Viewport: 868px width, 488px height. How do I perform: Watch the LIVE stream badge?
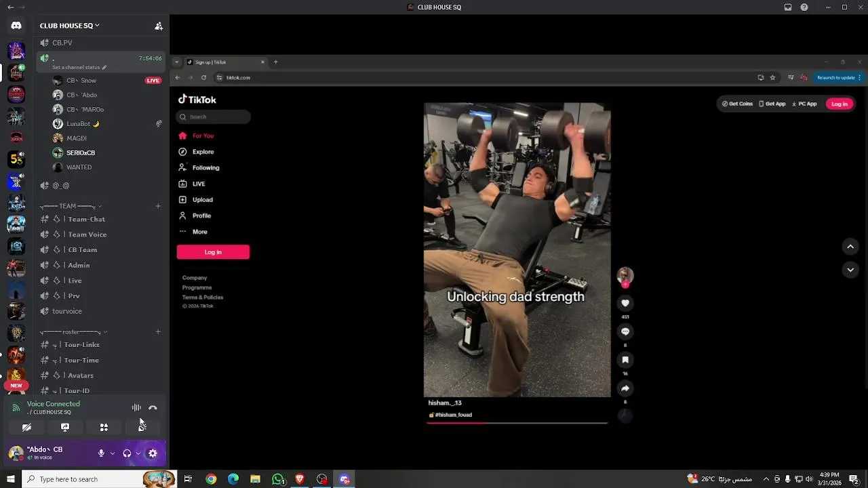coord(153,81)
